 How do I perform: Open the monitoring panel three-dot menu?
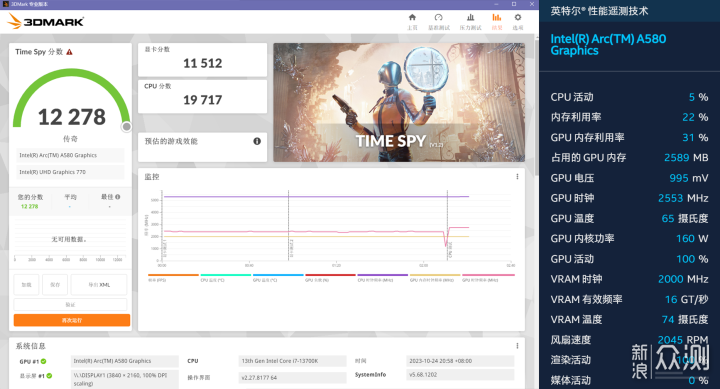pyautogui.click(x=517, y=176)
